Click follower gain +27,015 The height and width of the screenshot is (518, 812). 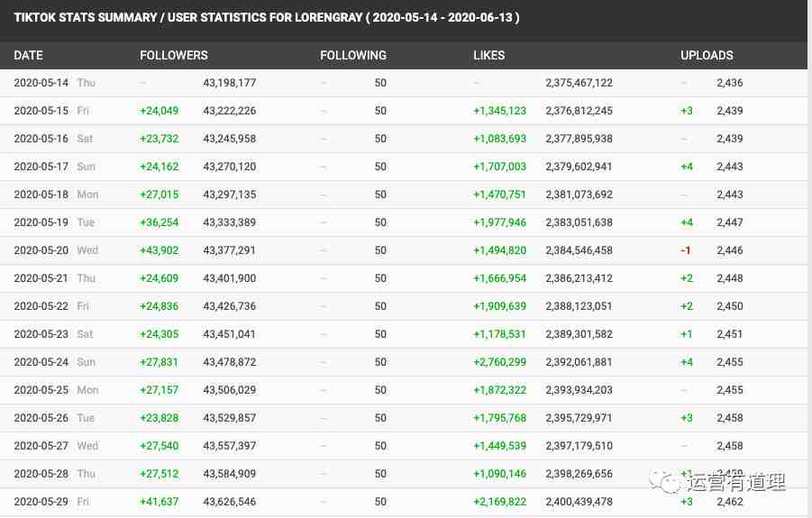point(159,195)
